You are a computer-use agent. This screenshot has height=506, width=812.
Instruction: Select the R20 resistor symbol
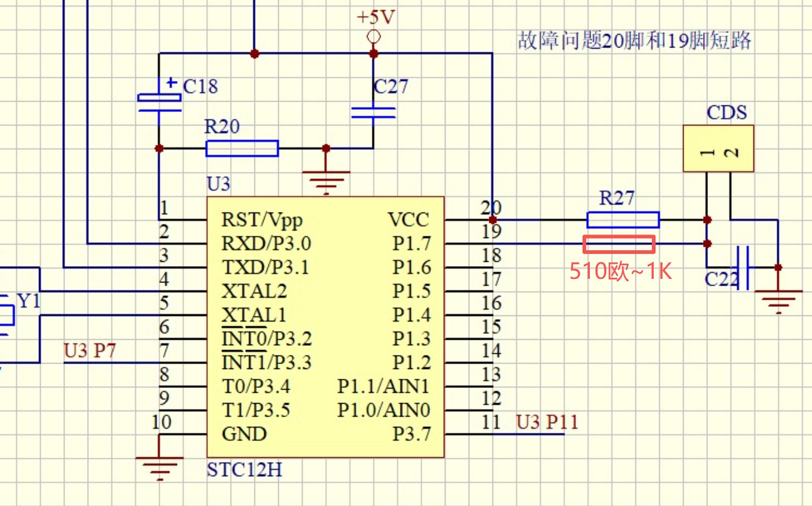pos(242,148)
